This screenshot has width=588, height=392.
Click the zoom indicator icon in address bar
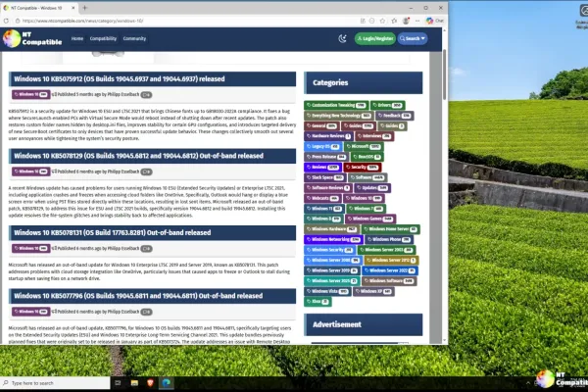(372, 21)
